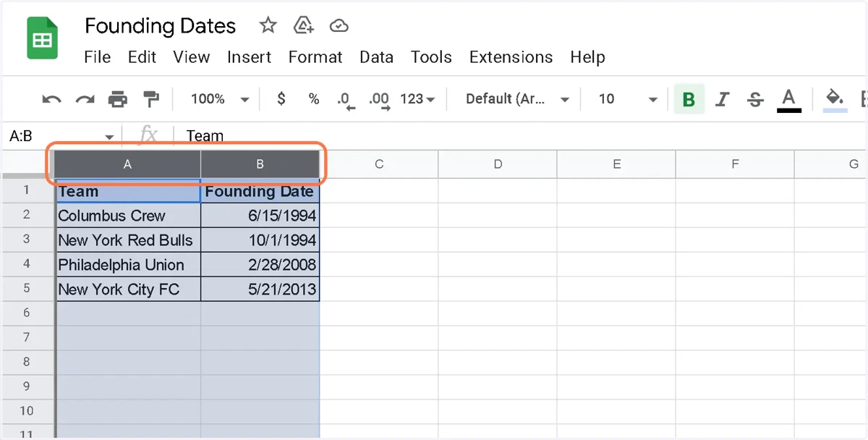The image size is (868, 440).
Task: Format as currency with dollar sign
Action: (x=281, y=99)
